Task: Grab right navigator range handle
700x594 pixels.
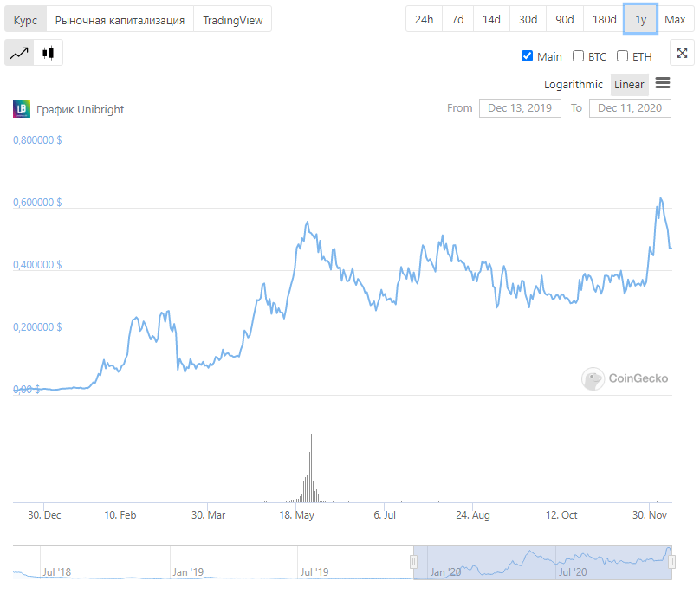Action: tap(672, 562)
